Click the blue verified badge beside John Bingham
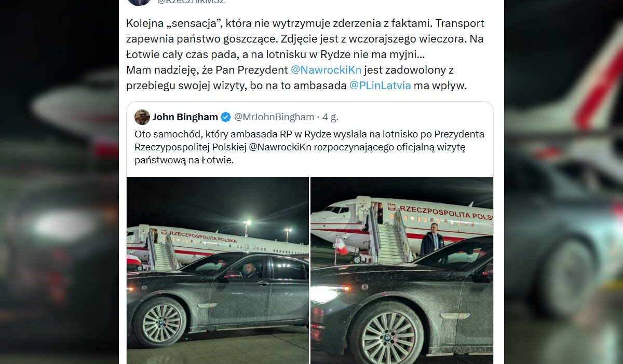This screenshot has height=364, width=623. [x=226, y=117]
